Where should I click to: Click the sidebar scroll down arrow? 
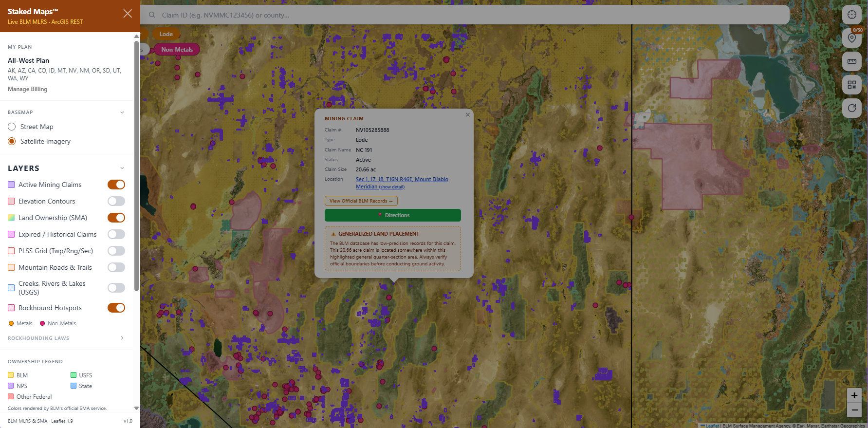(x=136, y=408)
